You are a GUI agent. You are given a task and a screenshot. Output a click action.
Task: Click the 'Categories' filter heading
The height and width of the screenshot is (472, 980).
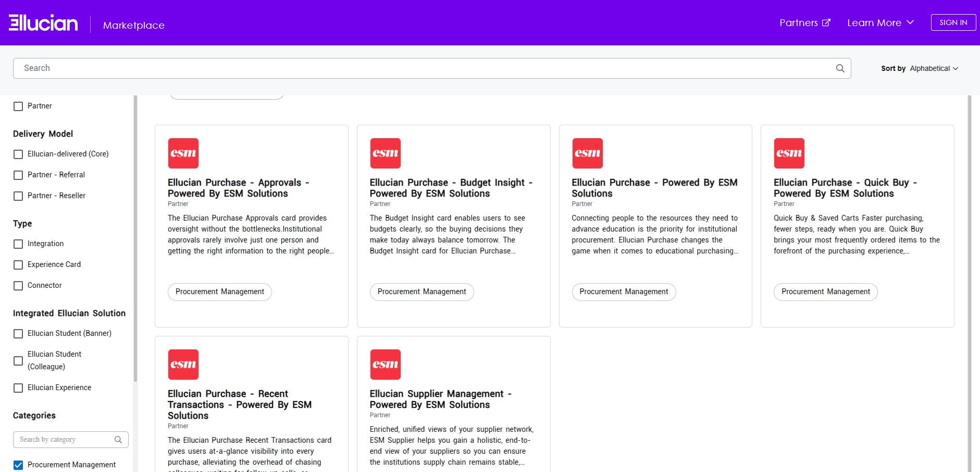pyautogui.click(x=34, y=416)
